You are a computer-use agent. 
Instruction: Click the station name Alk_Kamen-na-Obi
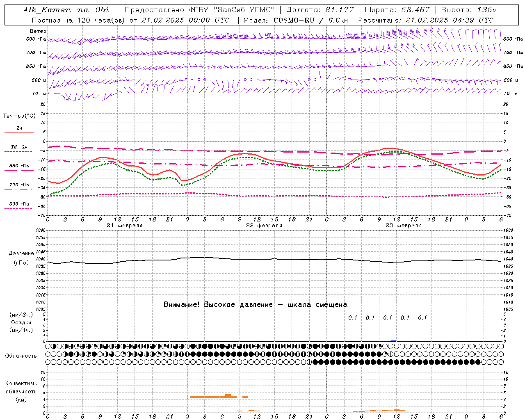[x=66, y=10]
